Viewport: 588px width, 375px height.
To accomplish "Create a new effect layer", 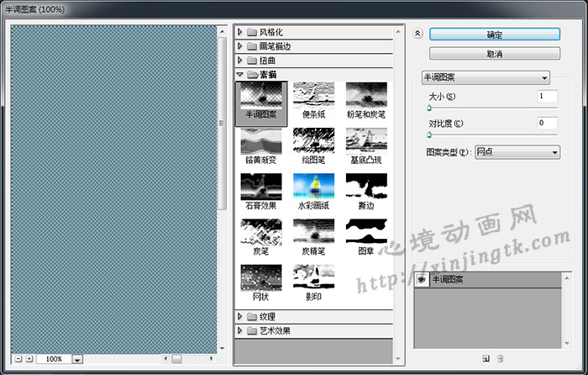I will point(486,358).
